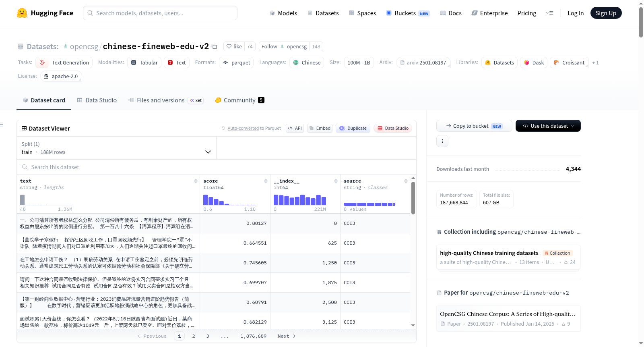Click the Sign Up button
644x347 pixels.
(x=606, y=13)
